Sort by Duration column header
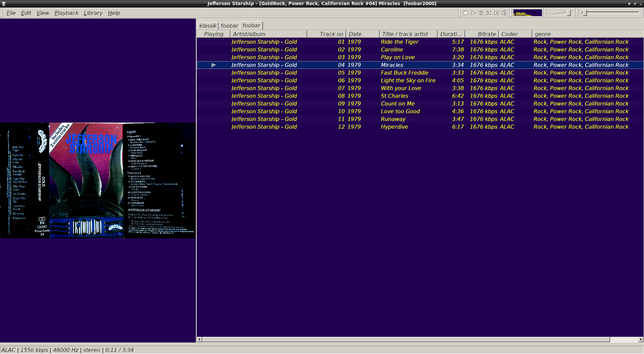This screenshot has height=354, width=644. coord(451,34)
